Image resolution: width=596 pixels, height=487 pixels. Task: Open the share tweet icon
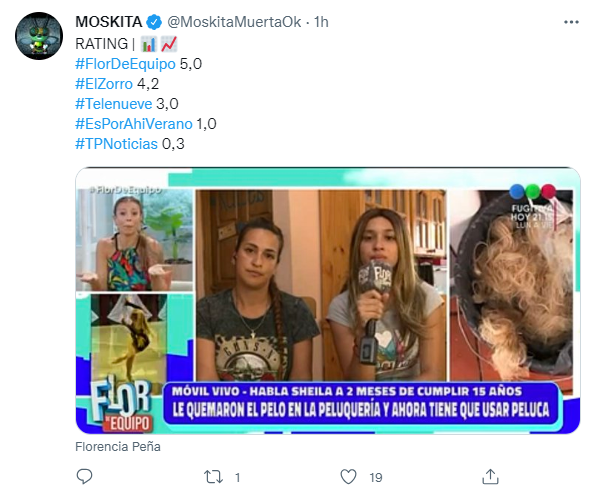point(490,476)
